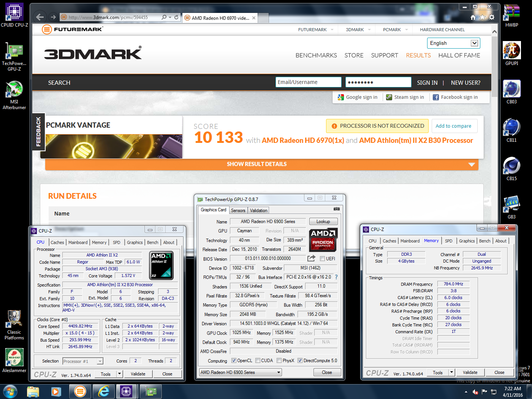The width and height of the screenshot is (532, 399).
Task: Click Facebook sign in link
Action: [x=455, y=97]
